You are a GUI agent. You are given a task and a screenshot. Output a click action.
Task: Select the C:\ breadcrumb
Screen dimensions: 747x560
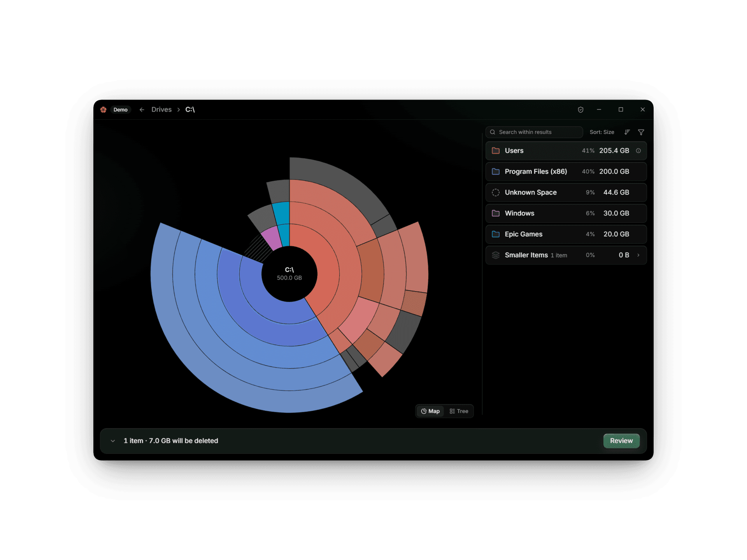[190, 110]
